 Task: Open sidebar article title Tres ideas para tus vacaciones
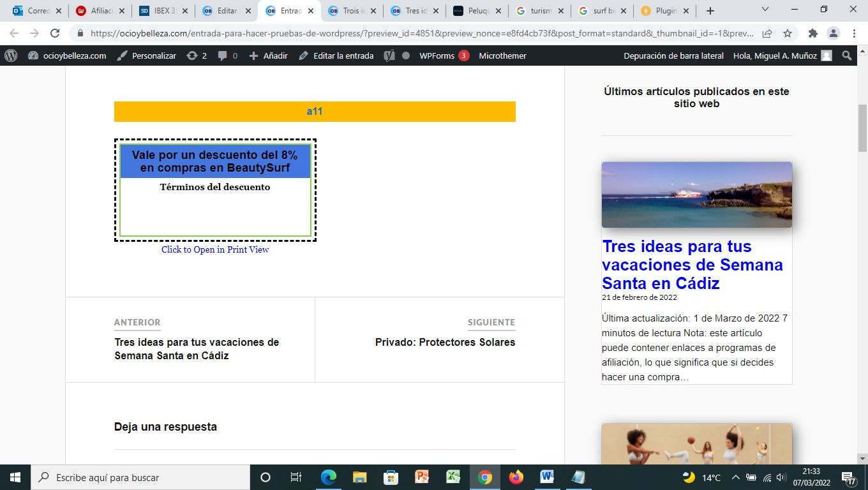[x=692, y=265]
